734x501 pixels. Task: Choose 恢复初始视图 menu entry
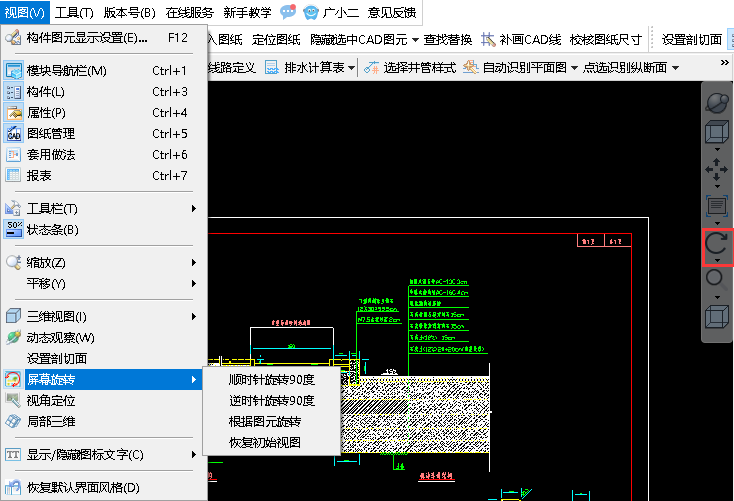[x=264, y=443]
